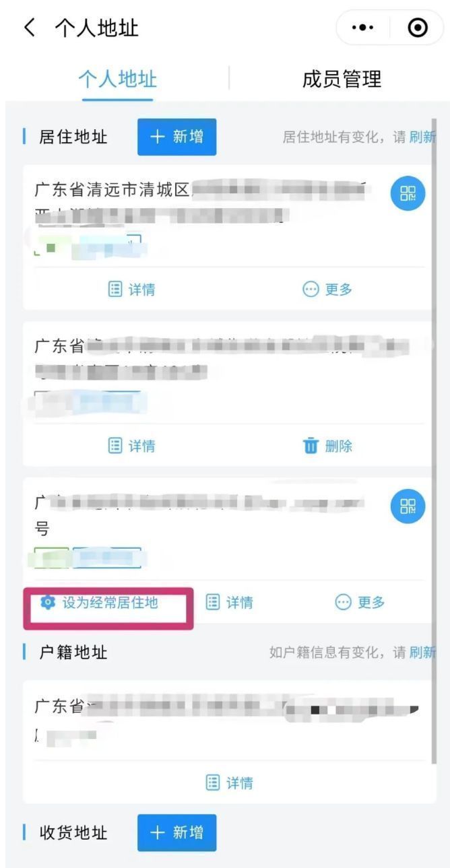Screen dimensions: 450x868
Task: Delete the second residence address
Action: pyautogui.click(x=328, y=446)
